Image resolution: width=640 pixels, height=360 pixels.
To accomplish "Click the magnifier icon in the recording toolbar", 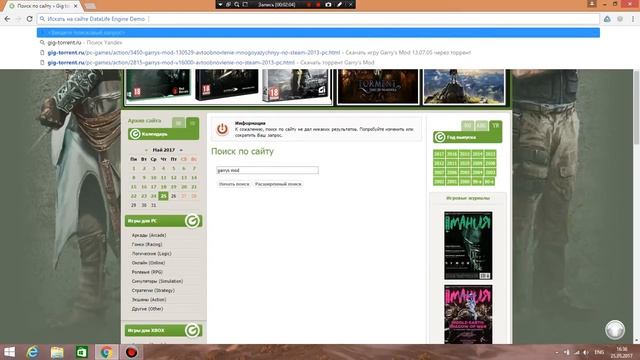I will (x=237, y=4).
